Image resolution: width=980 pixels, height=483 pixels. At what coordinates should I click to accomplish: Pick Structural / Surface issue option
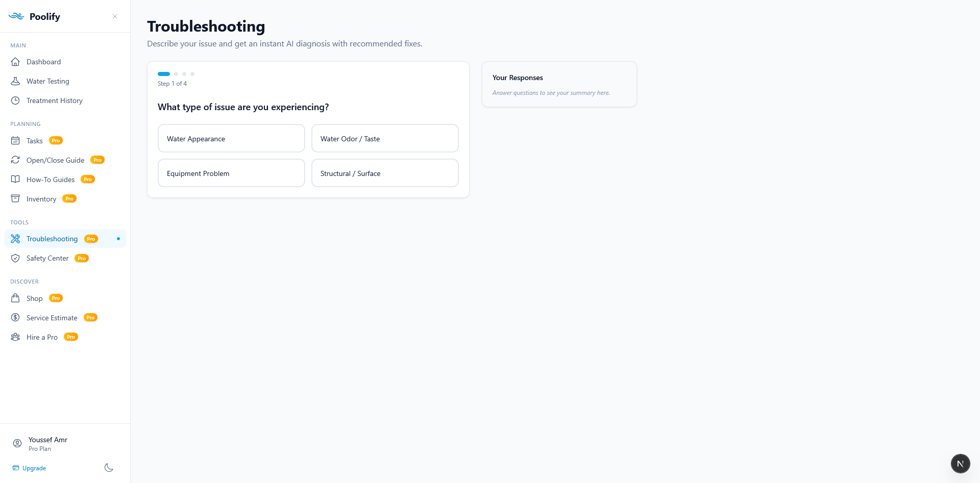[x=385, y=173]
